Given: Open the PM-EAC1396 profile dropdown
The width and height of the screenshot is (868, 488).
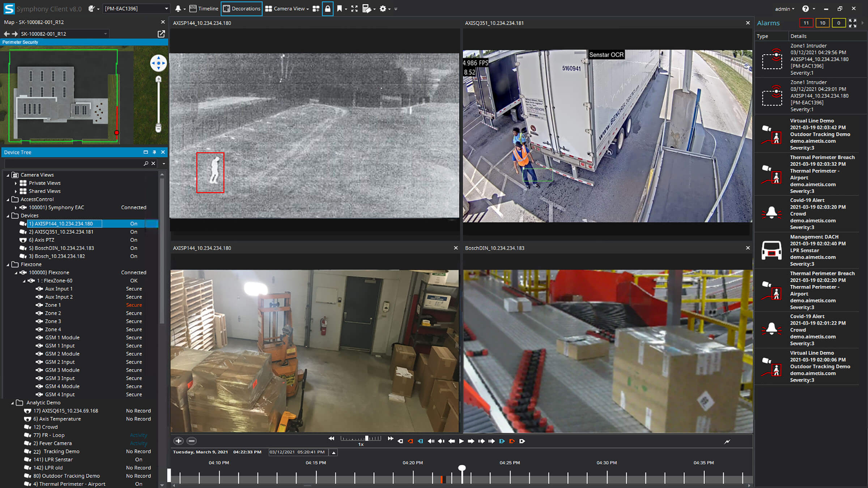Looking at the screenshot, I should (136, 9).
